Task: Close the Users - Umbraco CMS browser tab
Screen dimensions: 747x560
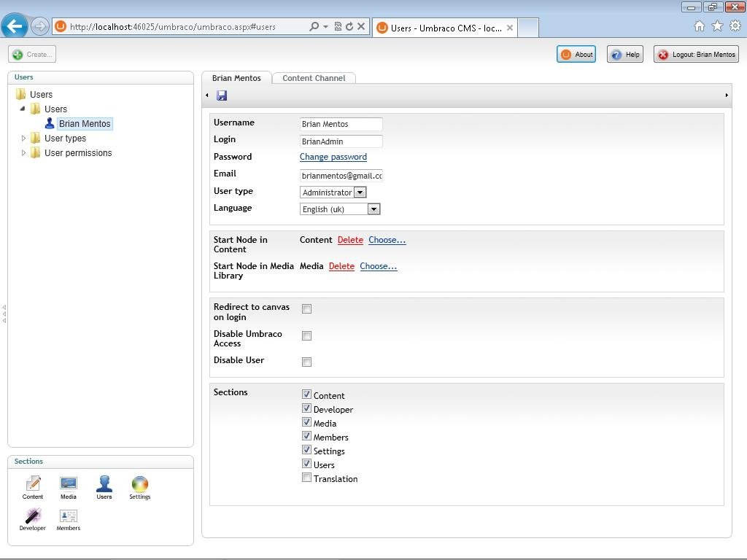Action: 510,28
